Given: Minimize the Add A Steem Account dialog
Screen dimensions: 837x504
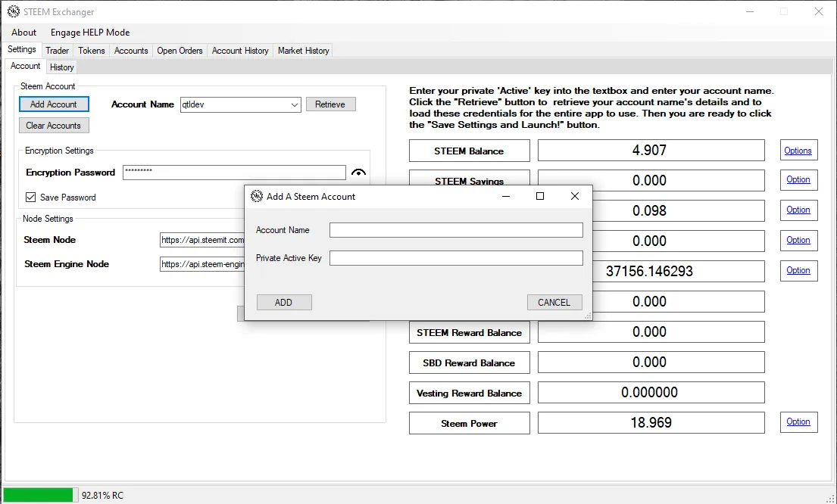Looking at the screenshot, I should pos(506,196).
